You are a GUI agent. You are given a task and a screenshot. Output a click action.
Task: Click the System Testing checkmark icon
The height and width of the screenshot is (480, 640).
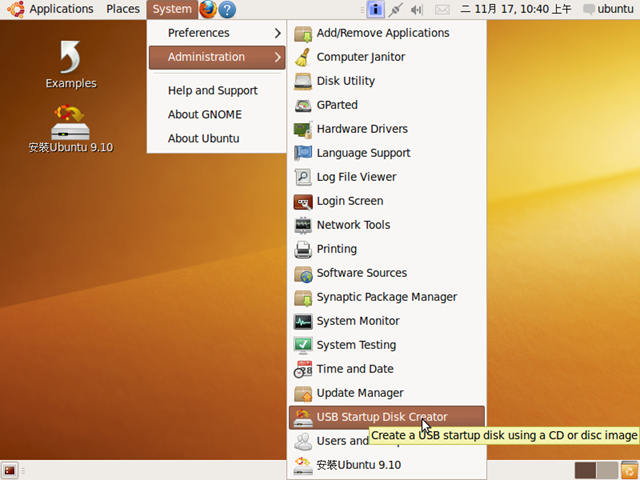pyautogui.click(x=303, y=345)
